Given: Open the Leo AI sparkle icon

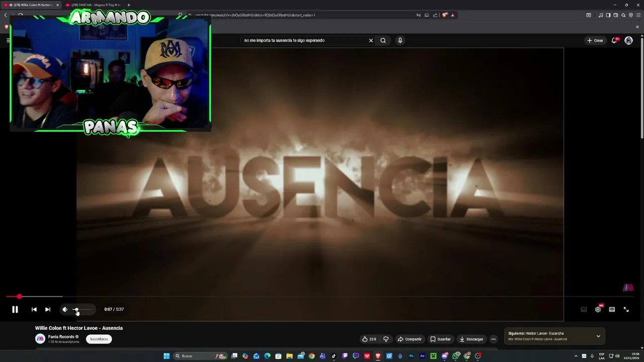Looking at the screenshot, I should tap(623, 15).
